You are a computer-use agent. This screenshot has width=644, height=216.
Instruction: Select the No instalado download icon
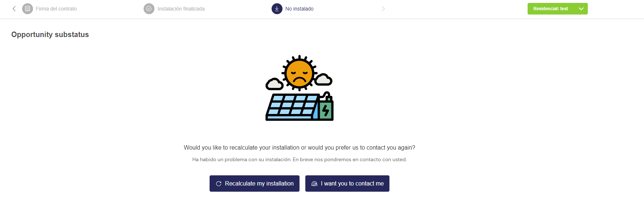pos(277,9)
